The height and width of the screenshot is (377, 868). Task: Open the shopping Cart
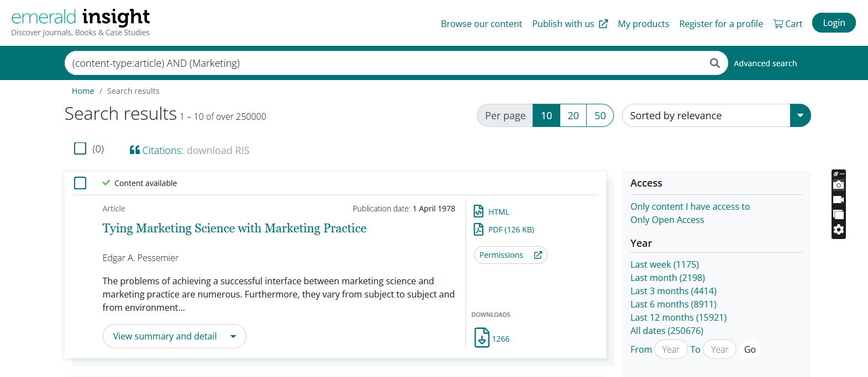click(787, 24)
